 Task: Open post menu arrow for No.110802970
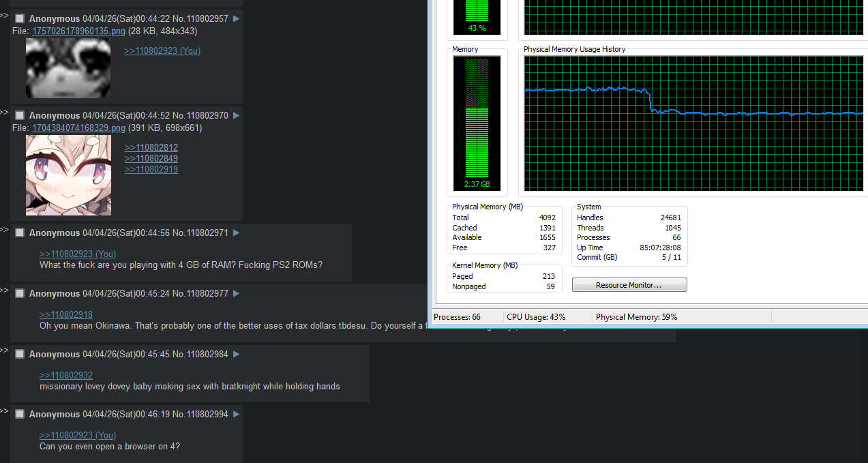pyautogui.click(x=237, y=116)
